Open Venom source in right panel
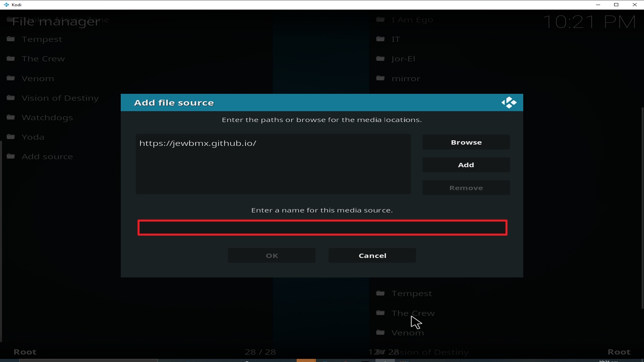Screen dimensions: 644x362 [x=408, y=333]
